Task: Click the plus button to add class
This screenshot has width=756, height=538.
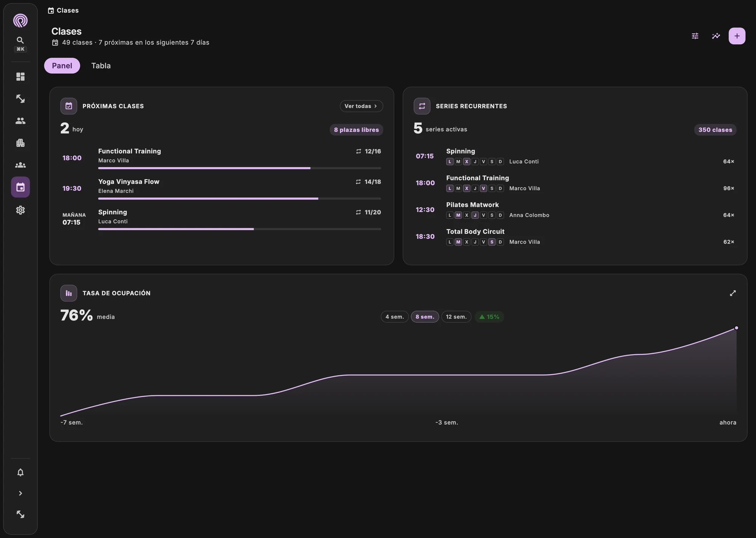Action: pyautogui.click(x=737, y=36)
